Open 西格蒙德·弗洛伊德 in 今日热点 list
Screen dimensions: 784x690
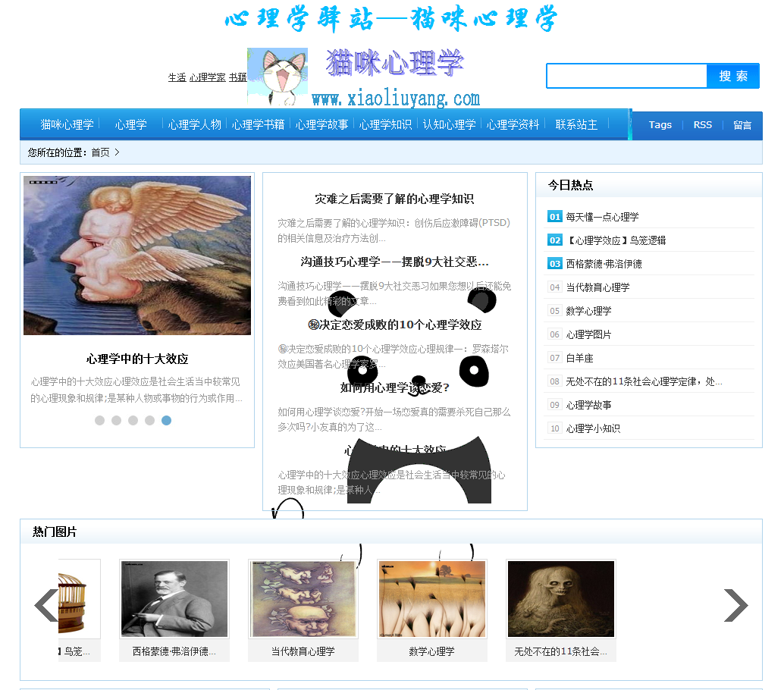[x=604, y=264]
